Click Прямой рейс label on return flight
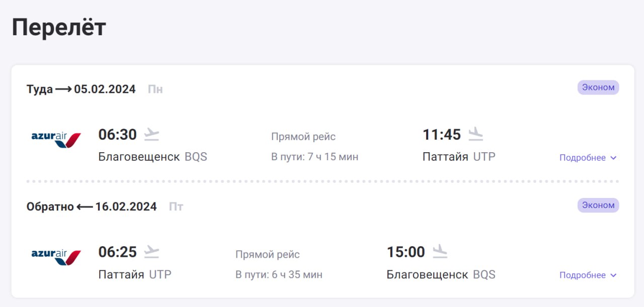Viewport: 644px width, 307px height. click(268, 255)
